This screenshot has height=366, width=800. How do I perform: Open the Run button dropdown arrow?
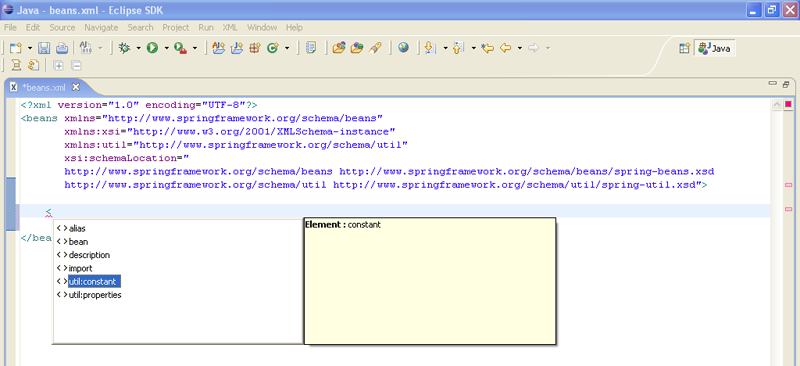(x=166, y=48)
